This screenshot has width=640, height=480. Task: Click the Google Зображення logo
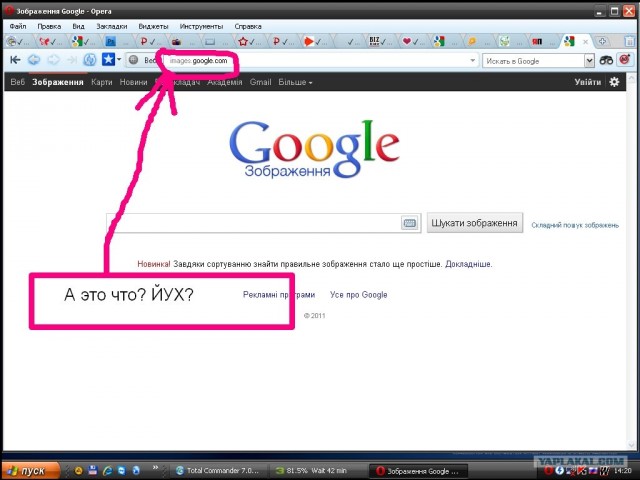click(x=314, y=149)
